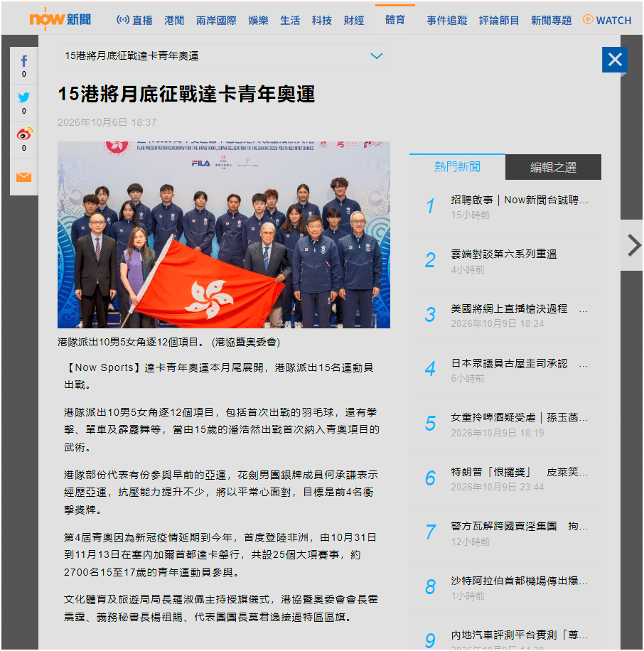This screenshot has width=644, height=651.
Task: Open the 財經 menu item
Action: click(x=354, y=21)
